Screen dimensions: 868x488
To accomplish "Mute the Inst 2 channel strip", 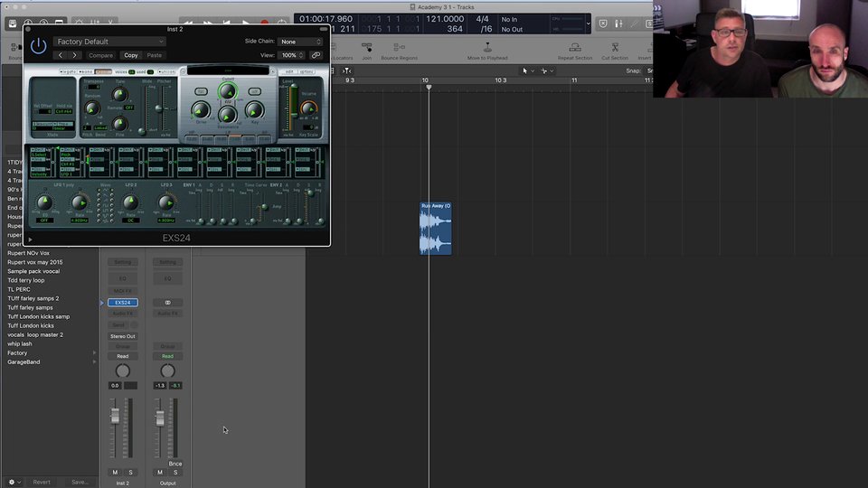I will pos(115,473).
